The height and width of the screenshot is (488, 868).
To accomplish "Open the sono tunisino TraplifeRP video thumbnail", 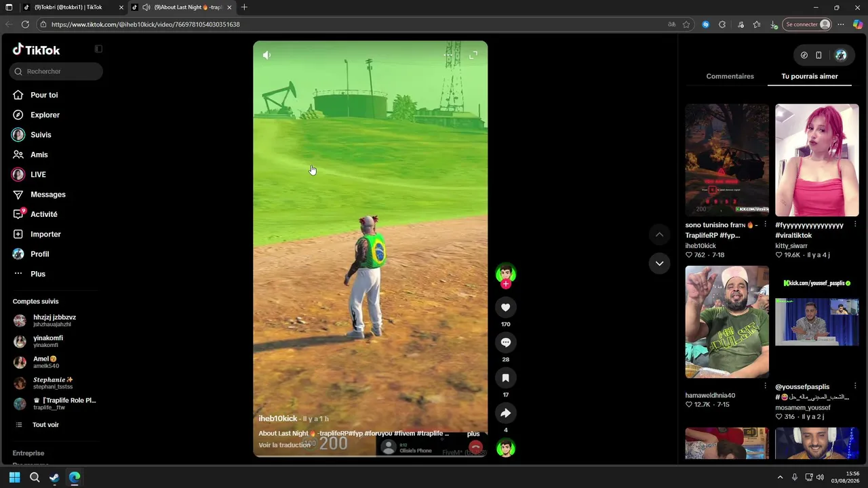I will pyautogui.click(x=727, y=160).
